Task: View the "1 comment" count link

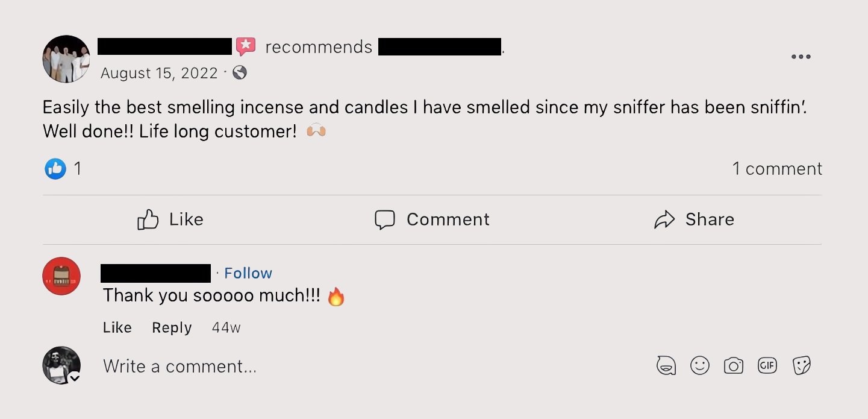Action: coord(777,169)
